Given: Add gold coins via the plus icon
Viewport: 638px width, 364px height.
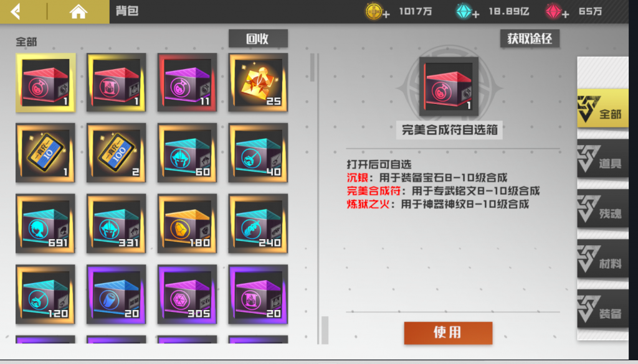Looking at the screenshot, I should 386,15.
